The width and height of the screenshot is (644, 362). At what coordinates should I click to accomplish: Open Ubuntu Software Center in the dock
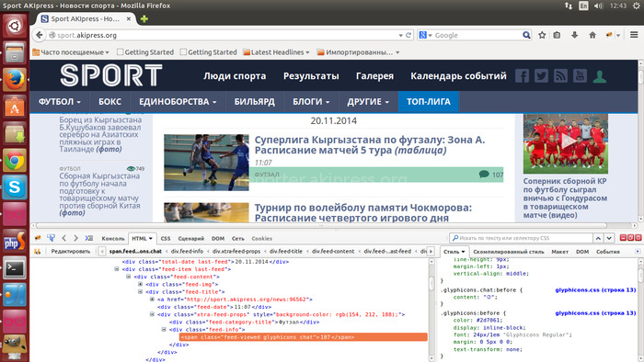click(x=15, y=107)
